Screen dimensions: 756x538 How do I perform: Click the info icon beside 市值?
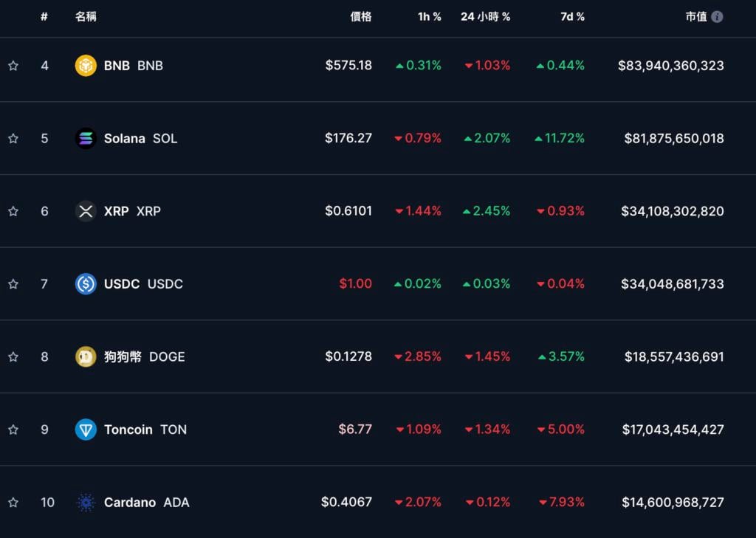pos(717,17)
